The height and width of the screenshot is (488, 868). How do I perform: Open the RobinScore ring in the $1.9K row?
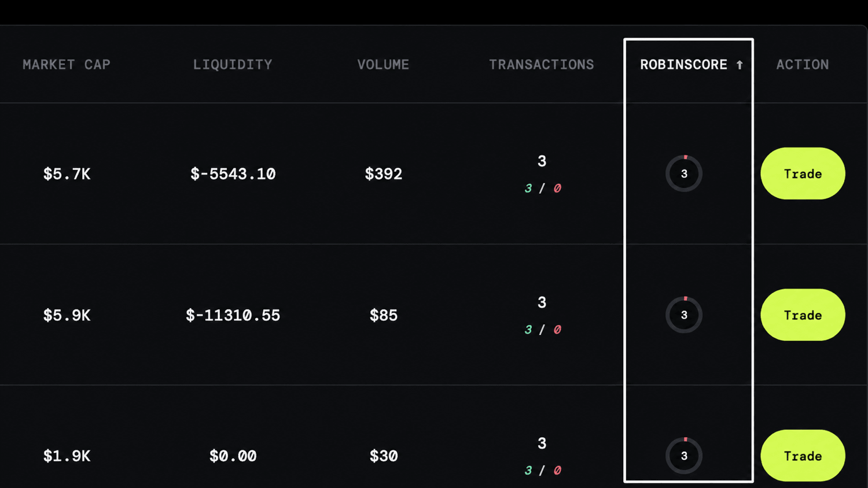[684, 456]
